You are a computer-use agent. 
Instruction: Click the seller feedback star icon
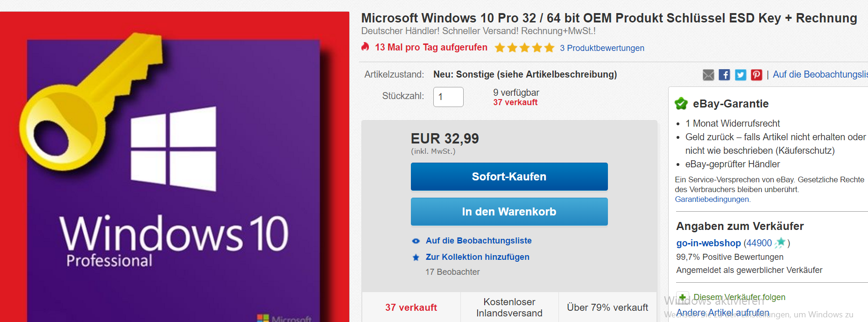click(x=780, y=243)
